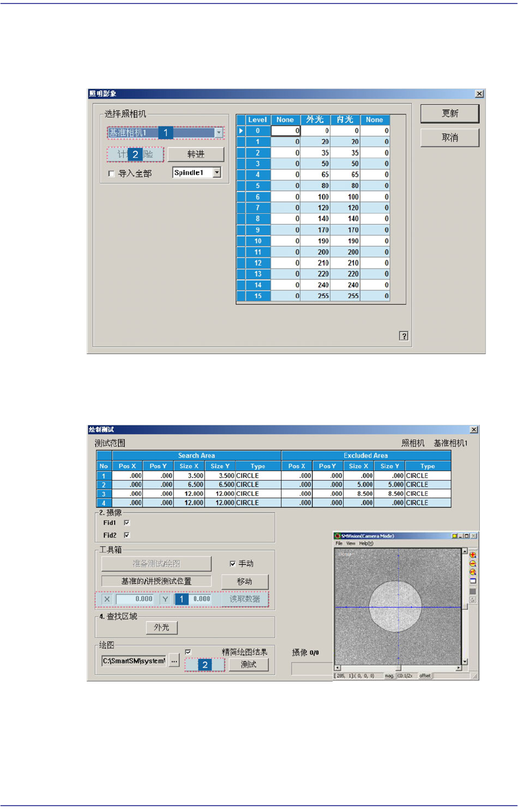Screen dimensions: 518x812
Task: Uncheck the Fid1 checkbox
Action: pos(127,522)
